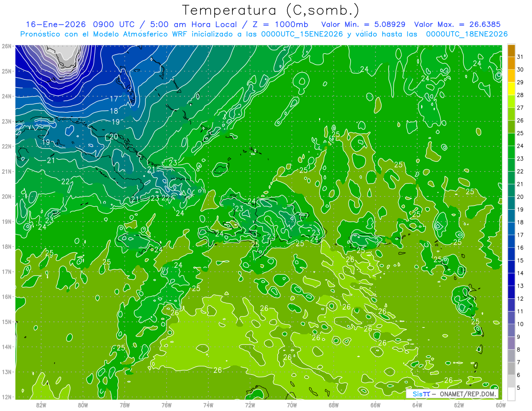
Task: Click the colorbar legend label '15'
Action: click(x=520, y=260)
